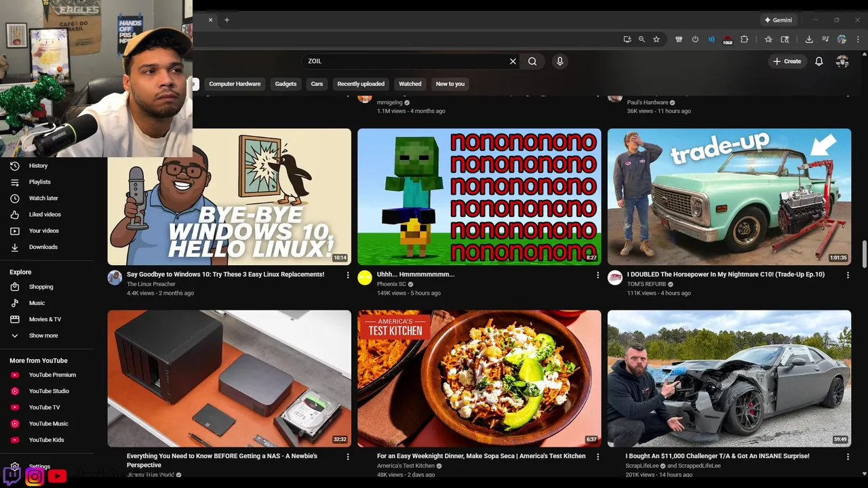Open America's Test Kitchen channel link

[406, 466]
